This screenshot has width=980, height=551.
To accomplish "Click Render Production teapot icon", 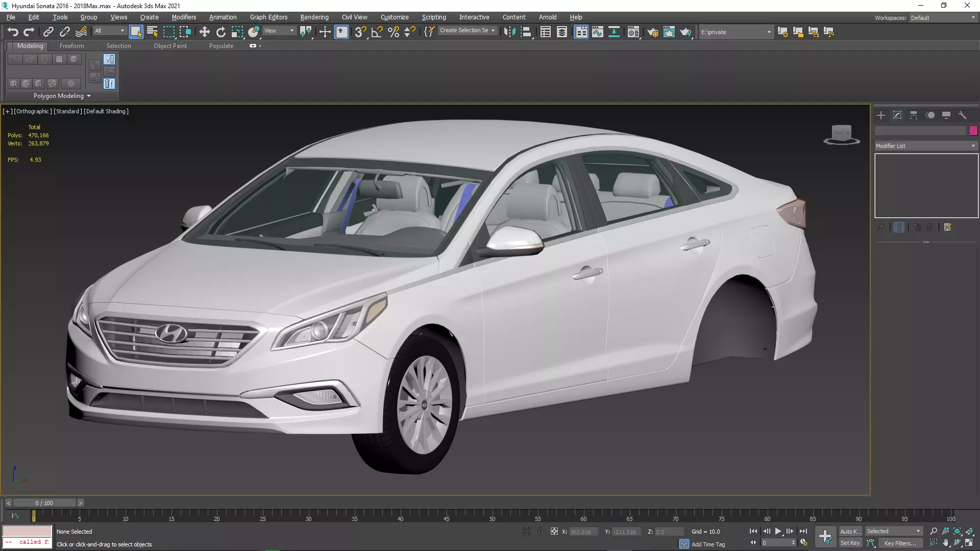I will [x=685, y=32].
